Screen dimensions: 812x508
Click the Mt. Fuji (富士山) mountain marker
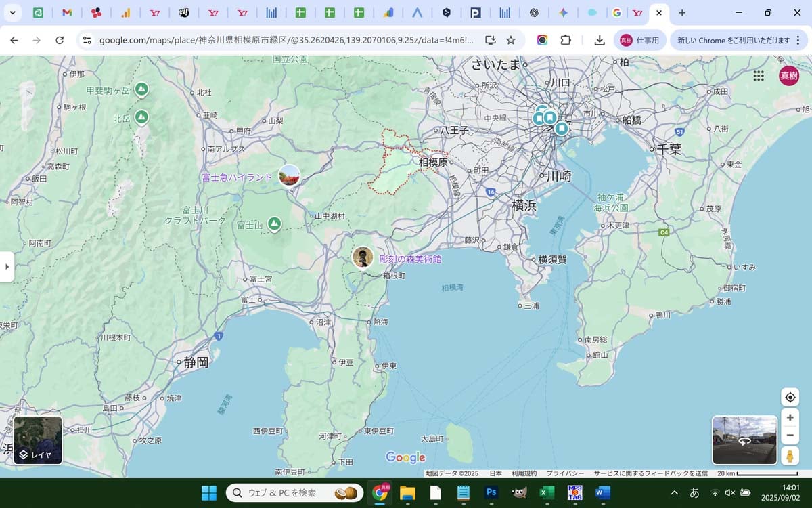[x=274, y=224]
